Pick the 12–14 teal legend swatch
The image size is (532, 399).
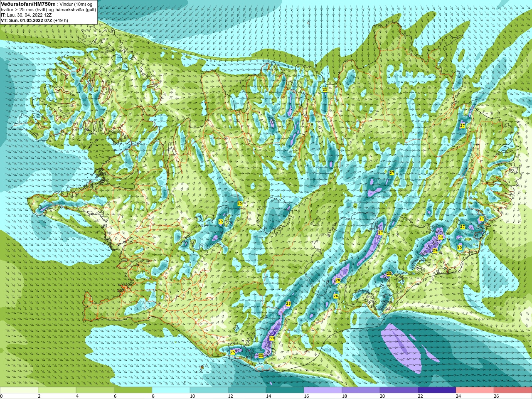[247, 390]
